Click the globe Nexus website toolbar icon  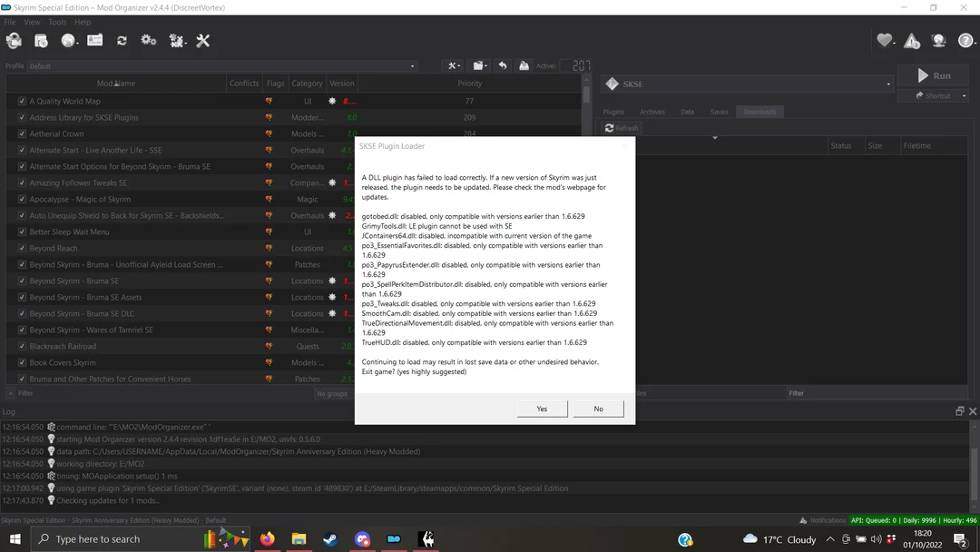(68, 41)
